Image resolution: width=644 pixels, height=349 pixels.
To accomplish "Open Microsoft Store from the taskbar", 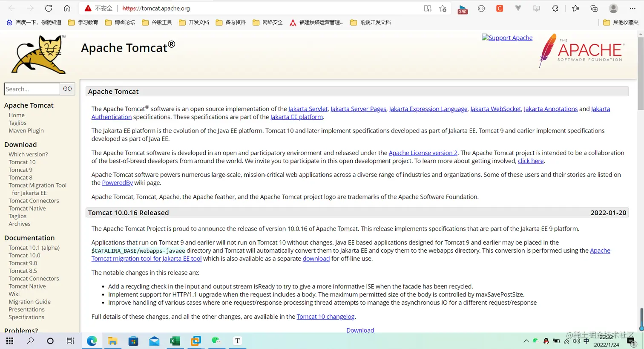I will coord(133,341).
